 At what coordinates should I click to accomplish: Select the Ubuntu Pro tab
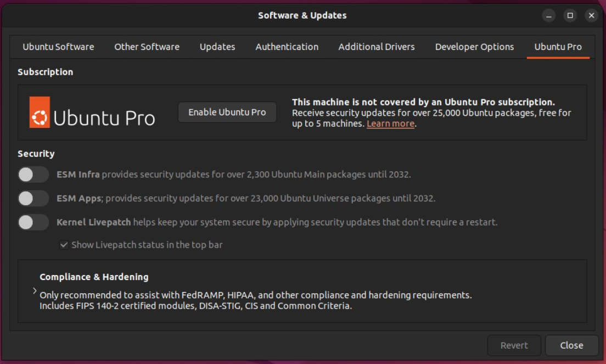[x=558, y=47]
